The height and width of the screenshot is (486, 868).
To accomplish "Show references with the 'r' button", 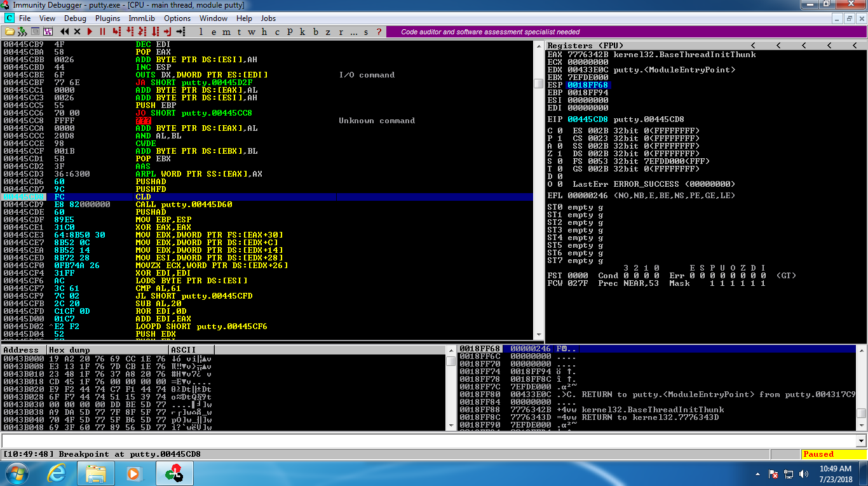I will (x=341, y=32).
